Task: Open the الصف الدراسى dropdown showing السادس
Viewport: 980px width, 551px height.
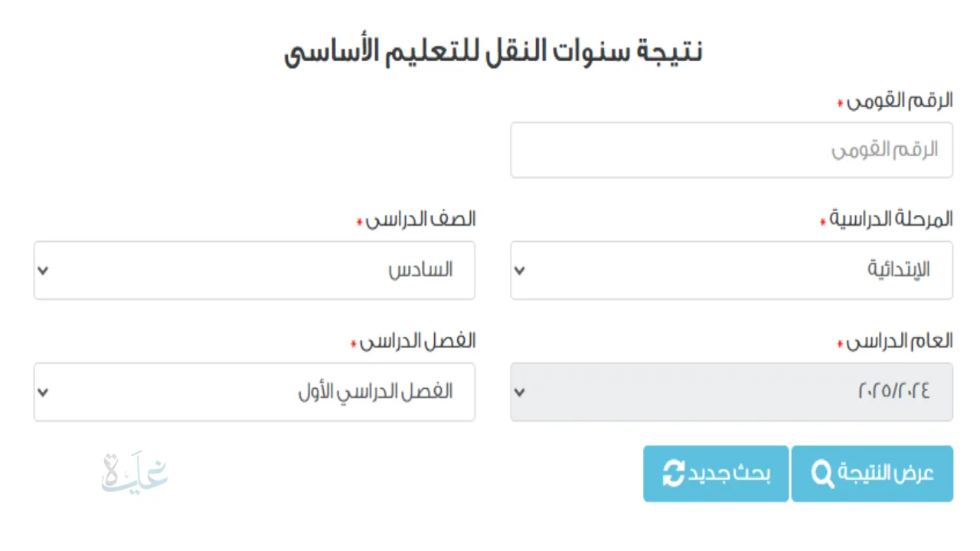Action: coord(254,270)
